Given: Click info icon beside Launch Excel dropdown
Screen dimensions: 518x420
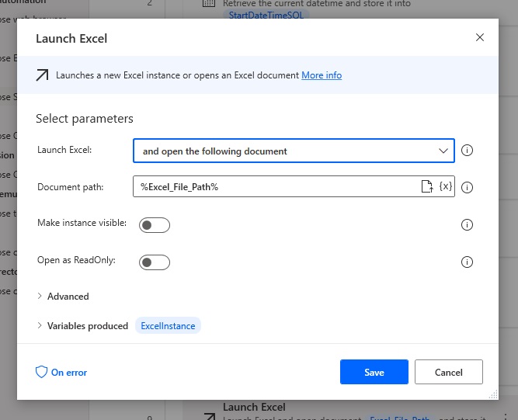Looking at the screenshot, I should 467,151.
